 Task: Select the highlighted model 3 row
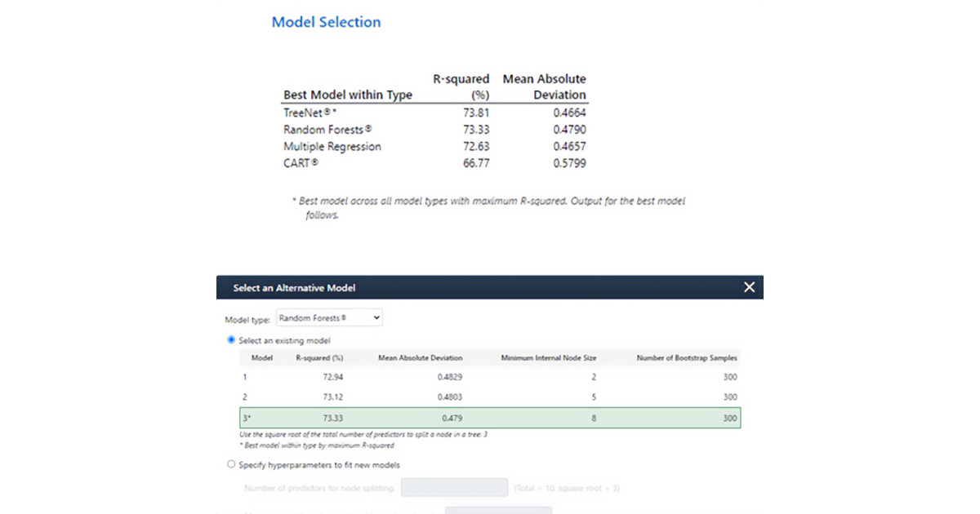pos(490,418)
